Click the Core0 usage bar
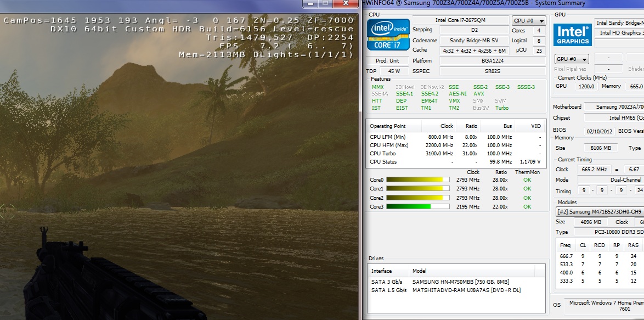This screenshot has height=320, width=644. [x=417, y=179]
